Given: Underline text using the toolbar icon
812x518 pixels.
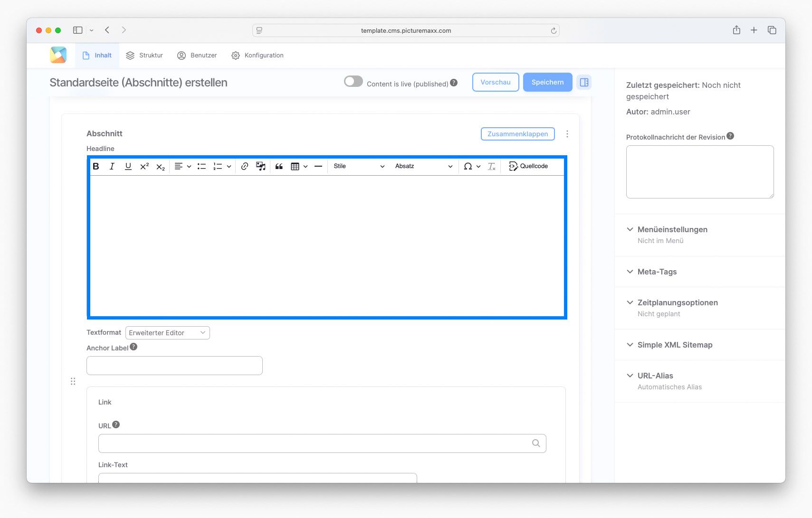Looking at the screenshot, I should pyautogui.click(x=128, y=166).
